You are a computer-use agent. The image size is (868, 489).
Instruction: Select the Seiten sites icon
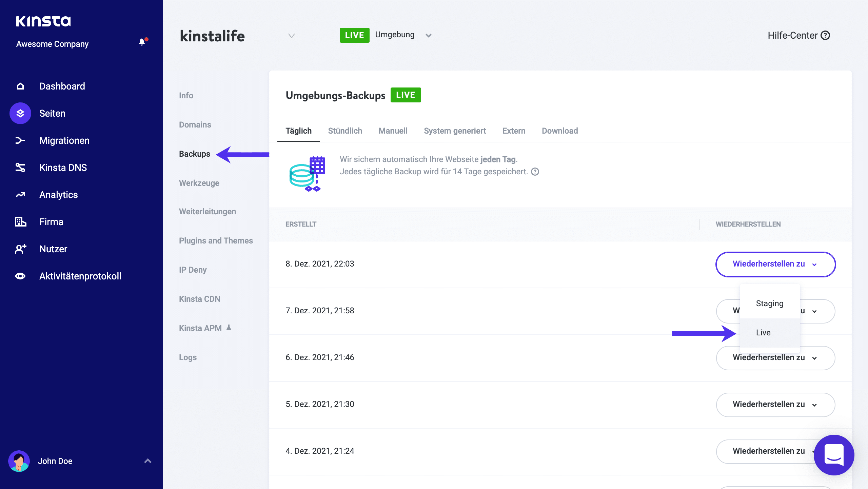point(20,113)
